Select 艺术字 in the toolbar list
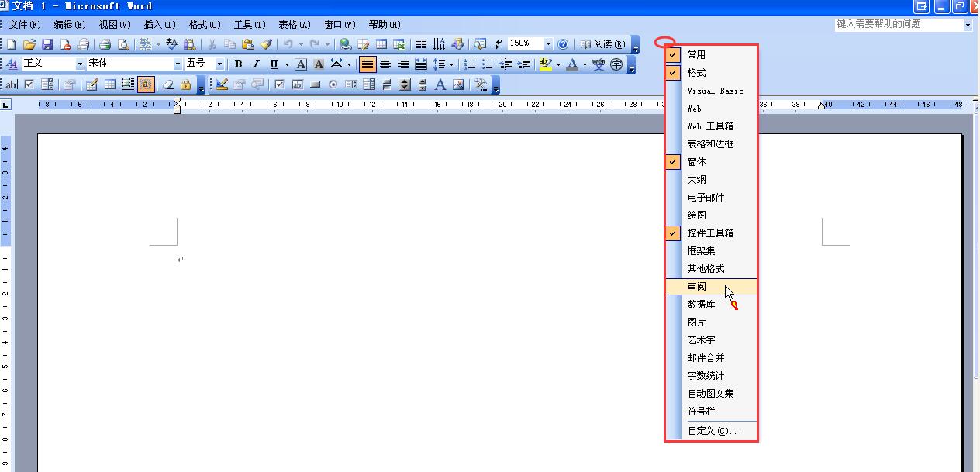980x472 pixels. [x=711, y=340]
